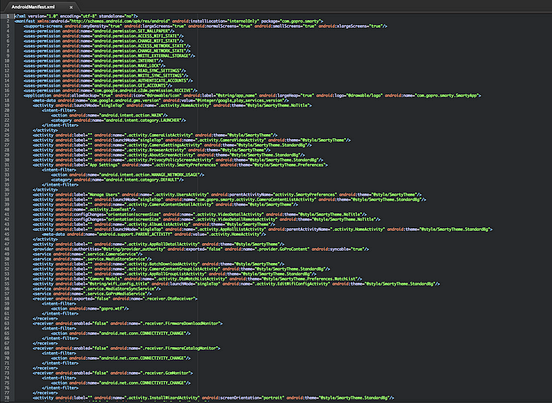
Task: Click the ".receiver.OtaReceiver" name
Action: click(x=168, y=298)
